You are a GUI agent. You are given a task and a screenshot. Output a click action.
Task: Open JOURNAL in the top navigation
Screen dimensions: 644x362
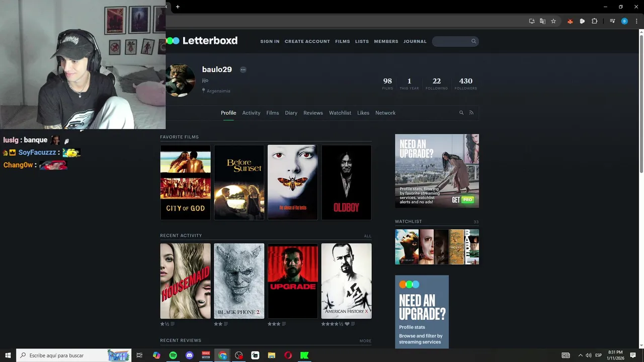point(415,41)
